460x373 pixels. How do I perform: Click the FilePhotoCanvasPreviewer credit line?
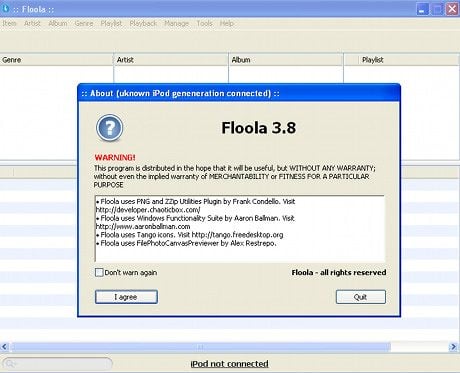pyautogui.click(x=186, y=243)
